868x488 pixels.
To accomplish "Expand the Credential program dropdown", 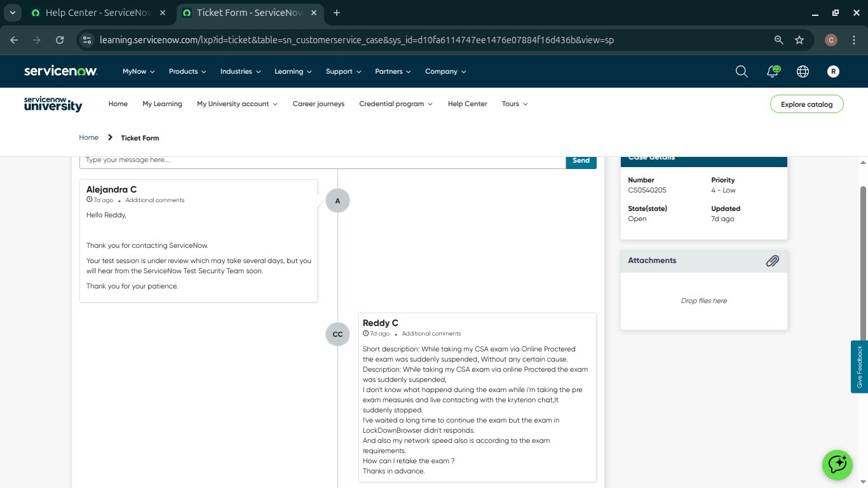I will 395,104.
